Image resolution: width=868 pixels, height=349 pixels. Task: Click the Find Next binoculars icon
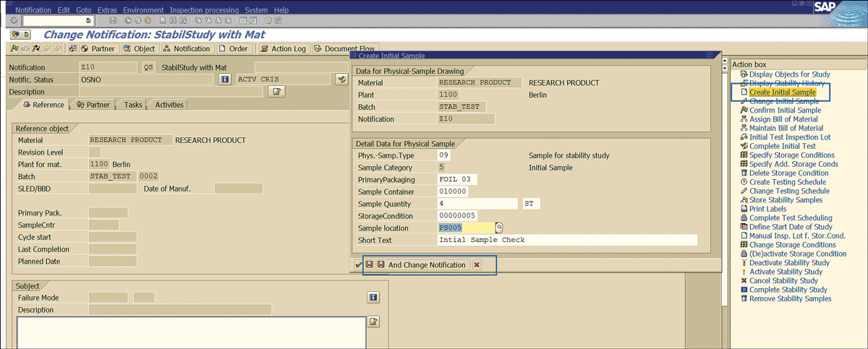click(182, 20)
